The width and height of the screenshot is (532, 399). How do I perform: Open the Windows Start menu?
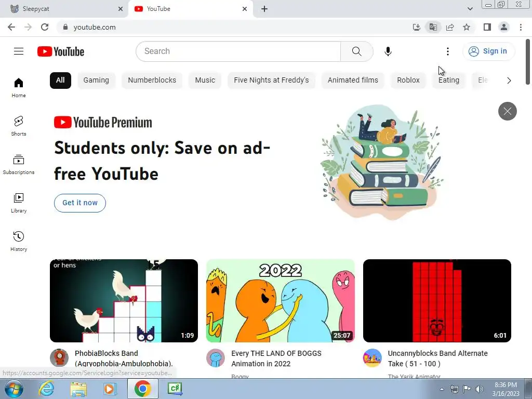point(14,389)
